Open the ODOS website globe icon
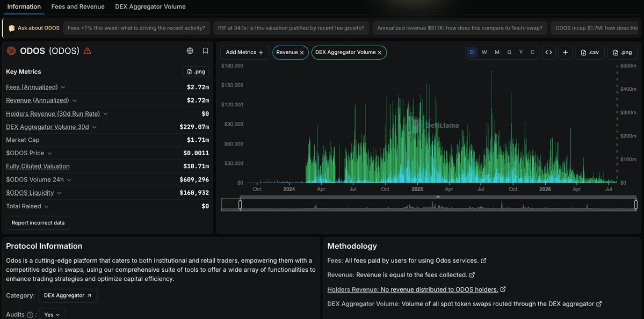Image resolution: width=644 pixels, height=319 pixels. click(190, 51)
